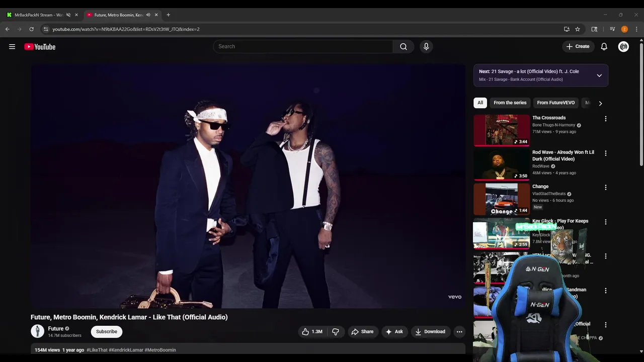Image resolution: width=644 pixels, height=362 pixels.
Task: Click the Share button
Action: click(x=362, y=332)
